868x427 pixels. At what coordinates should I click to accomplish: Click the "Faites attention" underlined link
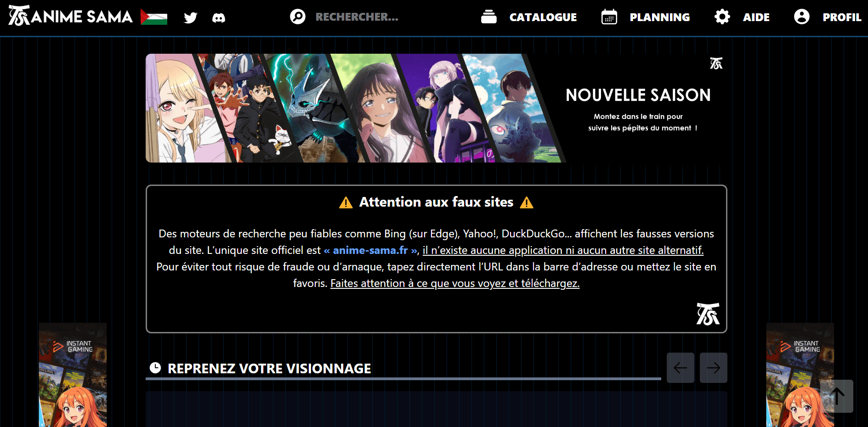455,283
